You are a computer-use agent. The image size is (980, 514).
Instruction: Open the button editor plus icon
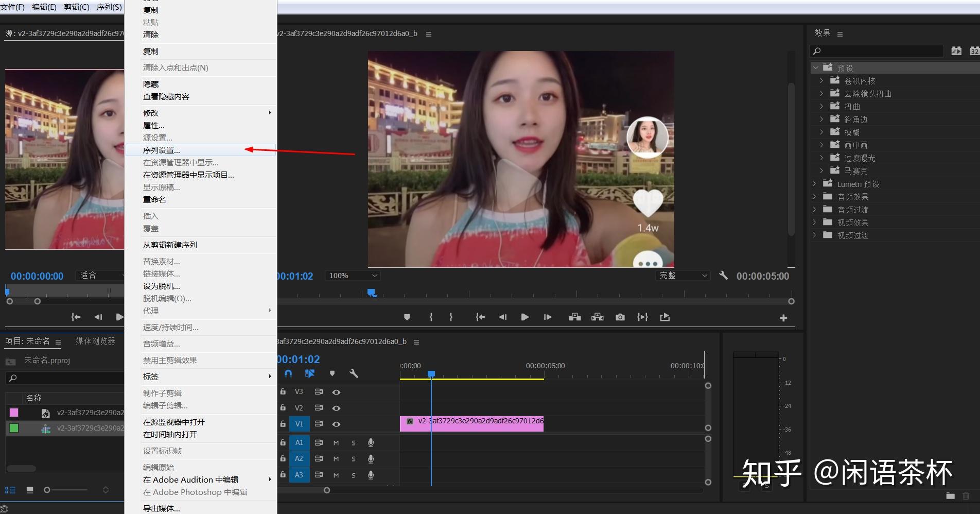[783, 318]
